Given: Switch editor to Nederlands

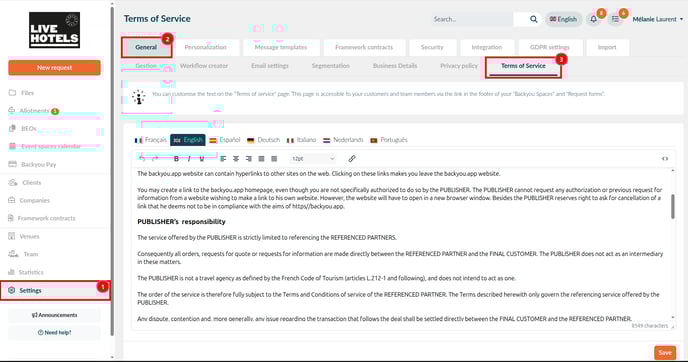Looking at the screenshot, I should coord(343,140).
